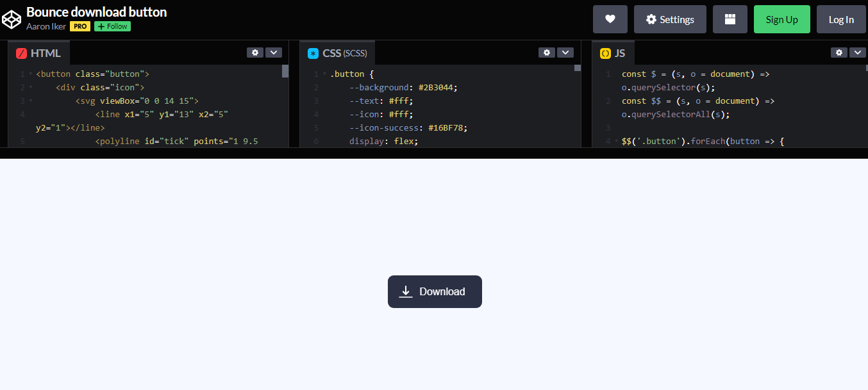The width and height of the screenshot is (868, 390).
Task: Collapse the button tag in HTML
Action: tap(30, 74)
